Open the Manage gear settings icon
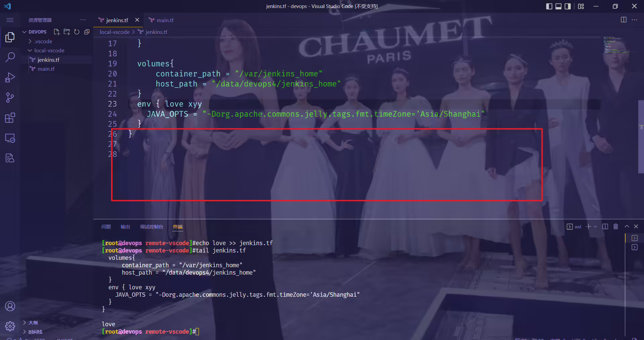The width and height of the screenshot is (644, 340). 10,326
